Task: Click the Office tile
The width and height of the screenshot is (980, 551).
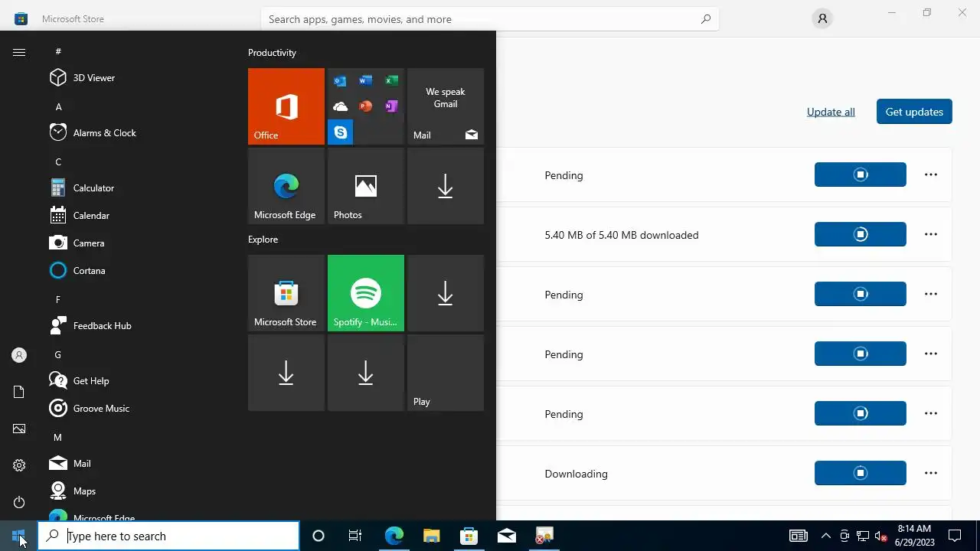Action: (286, 106)
